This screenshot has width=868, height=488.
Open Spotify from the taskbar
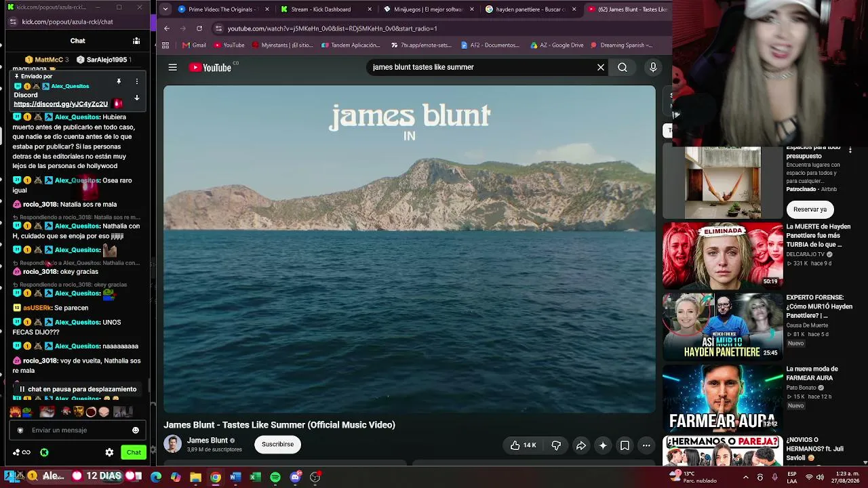pyautogui.click(x=275, y=477)
